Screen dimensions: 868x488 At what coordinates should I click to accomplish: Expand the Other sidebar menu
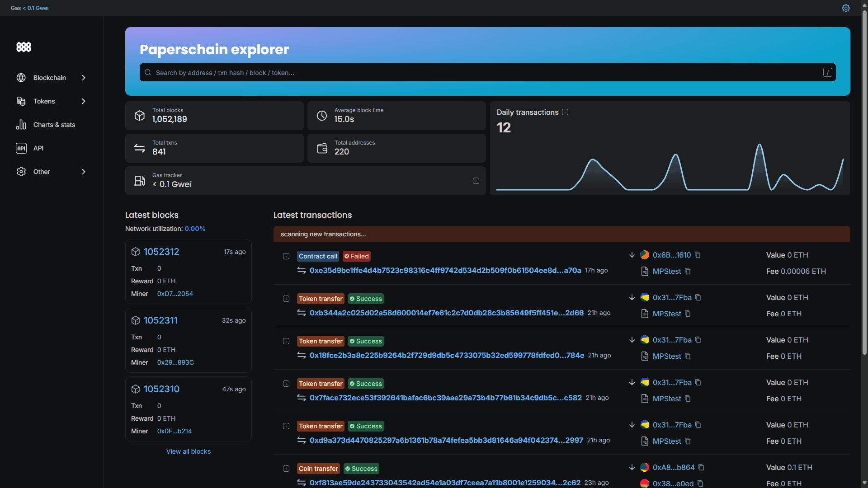(x=84, y=172)
